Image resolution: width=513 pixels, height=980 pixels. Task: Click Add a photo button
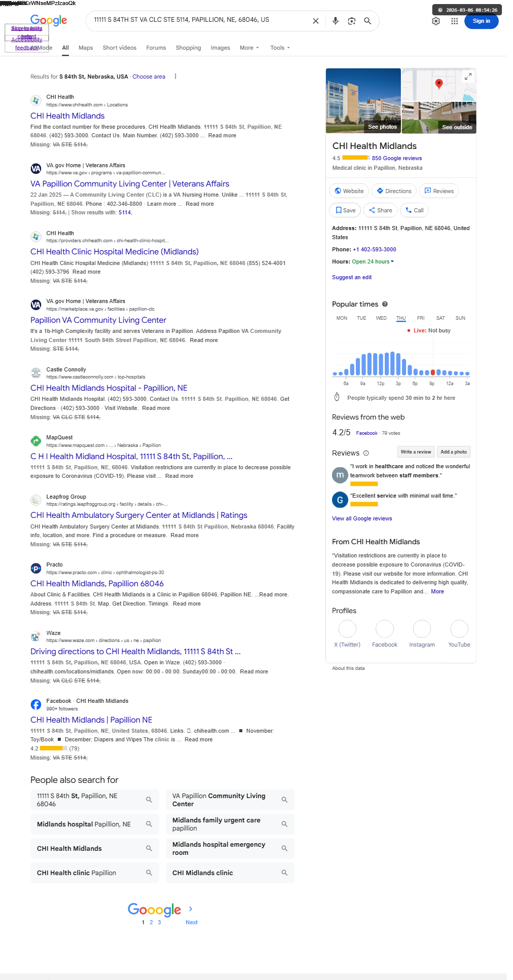coord(454,452)
